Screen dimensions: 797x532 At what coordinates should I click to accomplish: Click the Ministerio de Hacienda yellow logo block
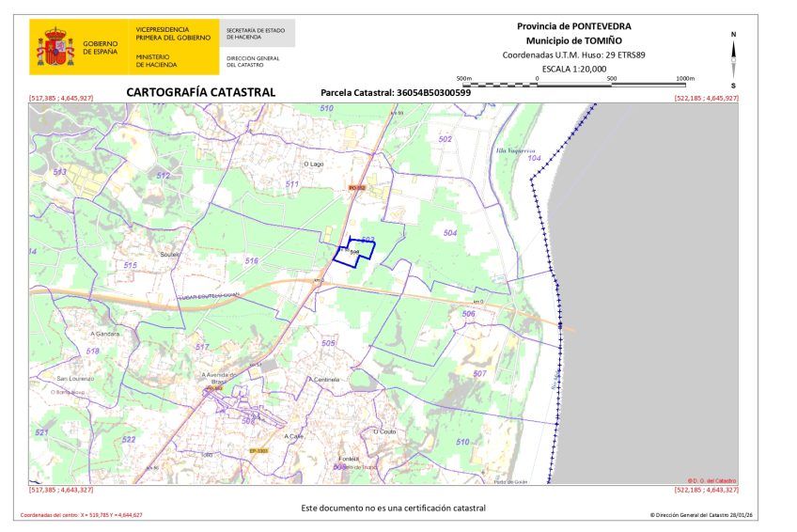pos(175,47)
